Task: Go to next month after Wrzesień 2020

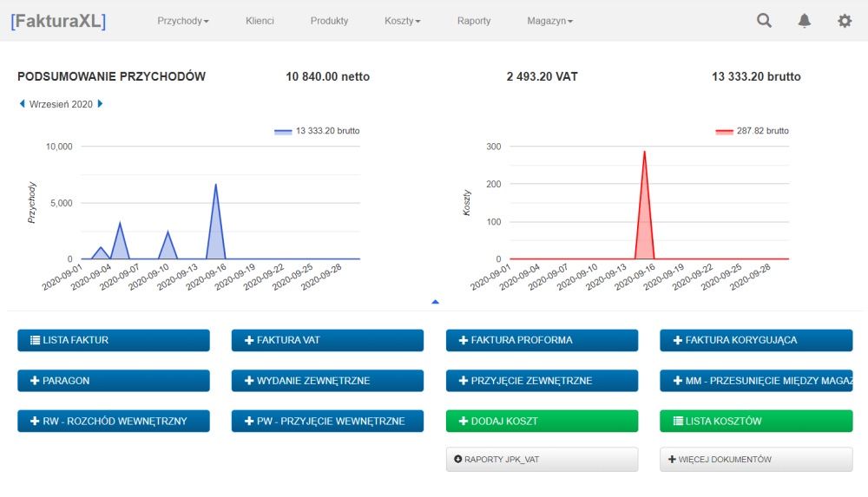Action: [100, 103]
